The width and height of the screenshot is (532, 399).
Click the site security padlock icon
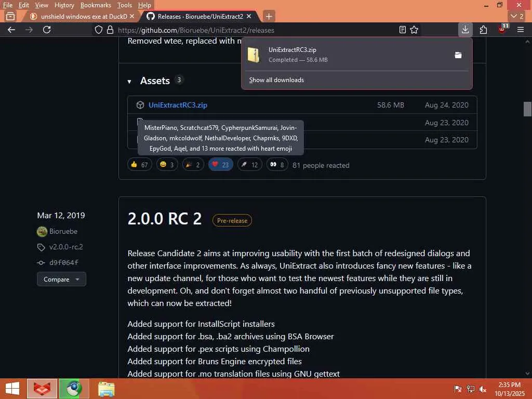pos(110,30)
